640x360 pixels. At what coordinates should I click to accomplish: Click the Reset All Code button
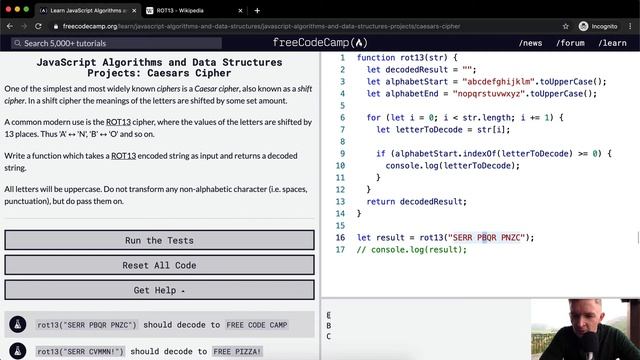point(159,265)
